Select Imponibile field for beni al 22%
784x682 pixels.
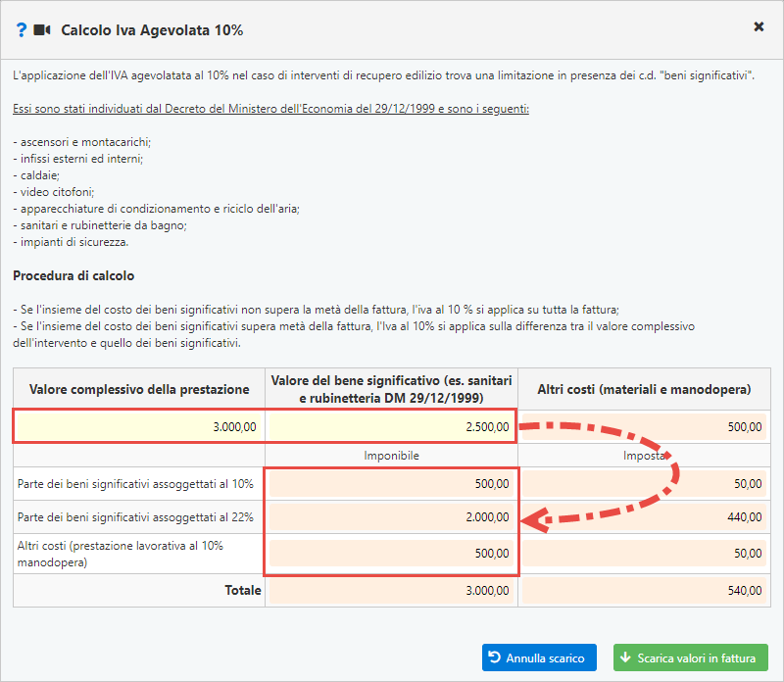[x=391, y=516]
